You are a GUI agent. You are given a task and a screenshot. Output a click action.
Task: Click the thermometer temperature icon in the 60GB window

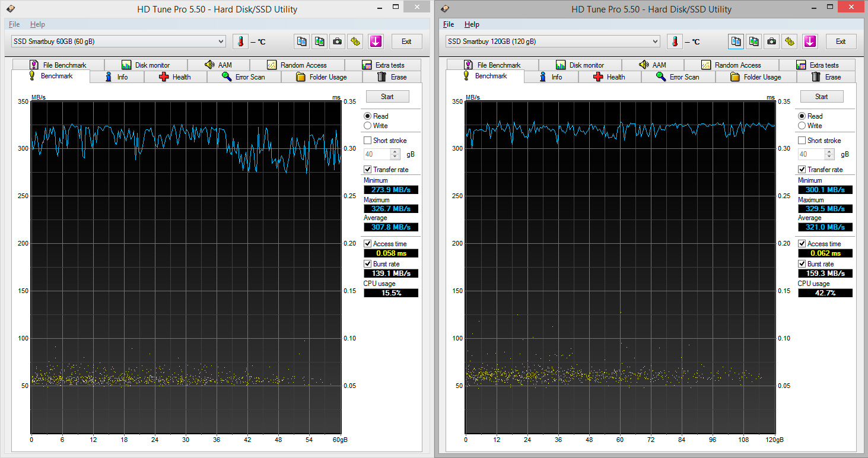(240, 42)
